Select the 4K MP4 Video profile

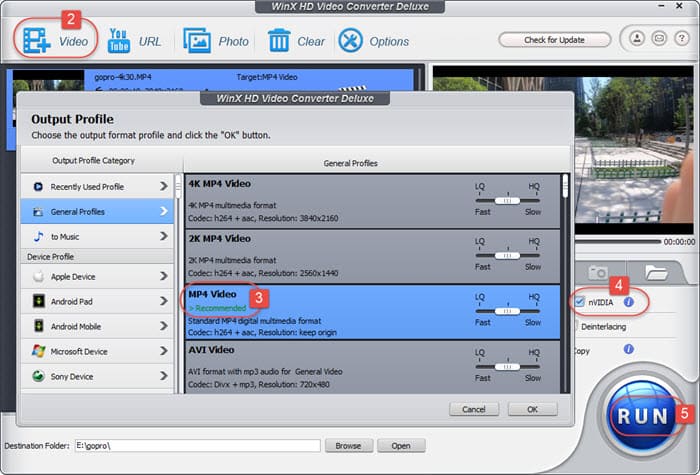(x=372, y=201)
